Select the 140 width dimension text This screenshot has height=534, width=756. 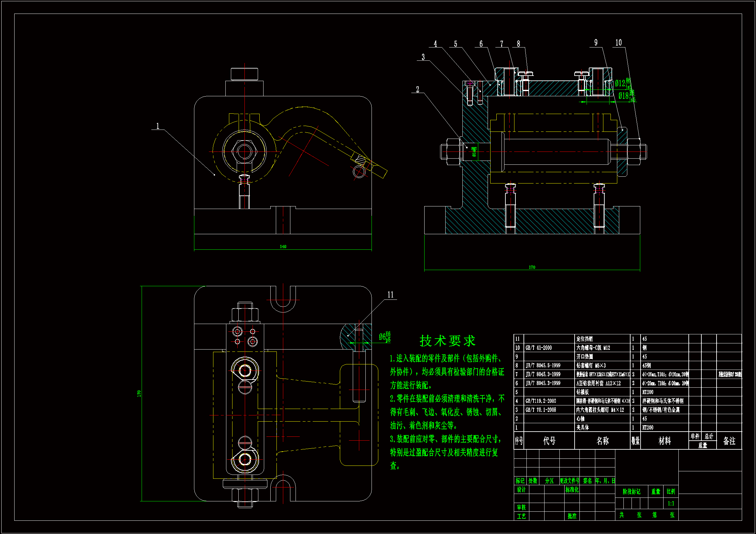tap(283, 247)
